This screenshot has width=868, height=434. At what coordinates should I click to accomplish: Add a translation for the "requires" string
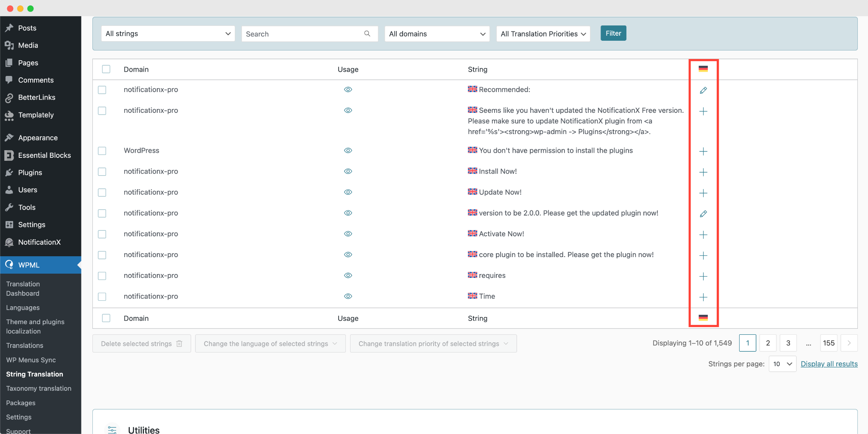point(703,276)
